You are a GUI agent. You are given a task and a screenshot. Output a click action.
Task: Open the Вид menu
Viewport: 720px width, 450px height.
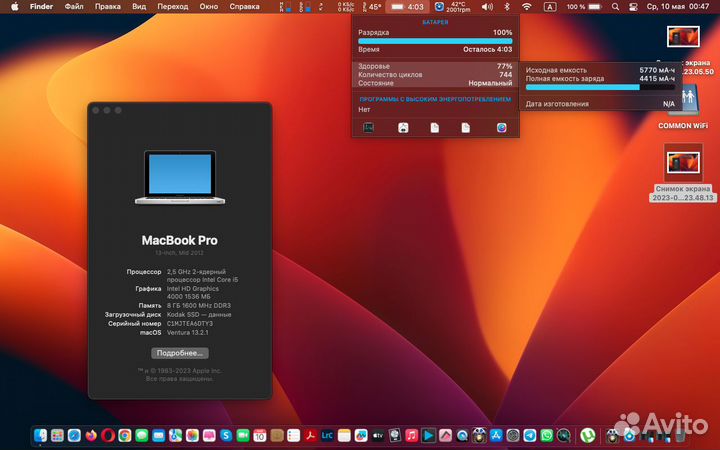tap(139, 6)
